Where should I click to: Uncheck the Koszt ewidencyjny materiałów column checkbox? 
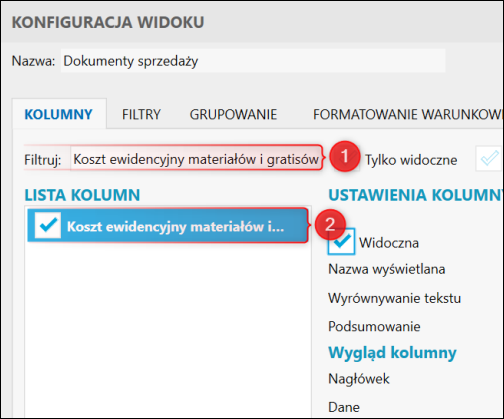[48, 225]
